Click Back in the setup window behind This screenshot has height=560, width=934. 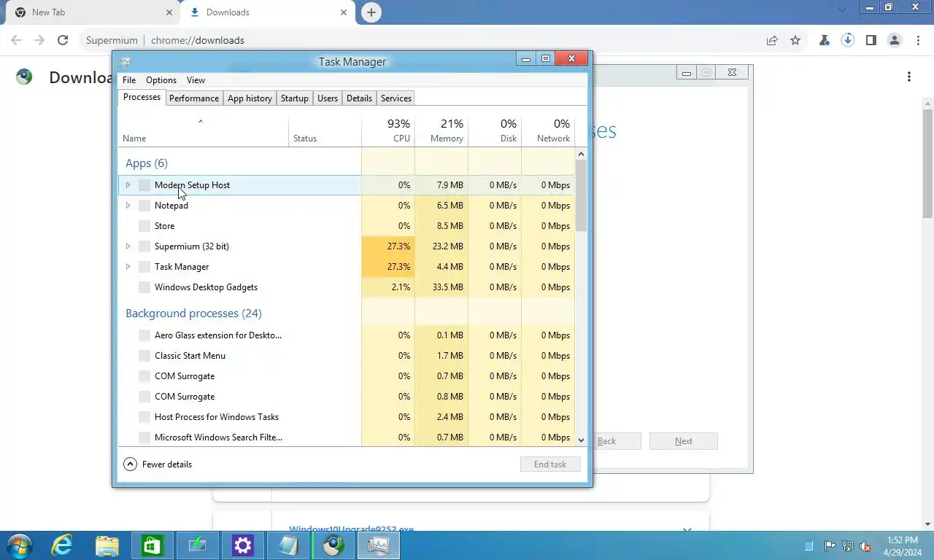click(x=607, y=441)
